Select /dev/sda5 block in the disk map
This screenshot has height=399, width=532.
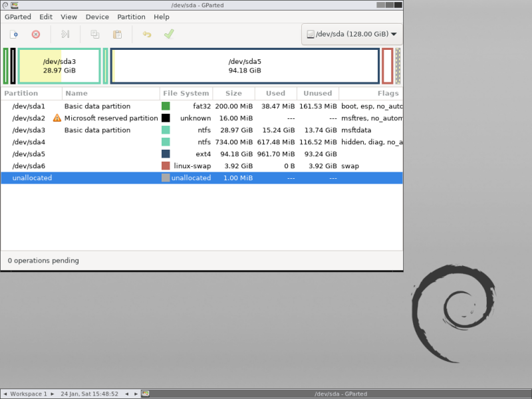point(245,66)
